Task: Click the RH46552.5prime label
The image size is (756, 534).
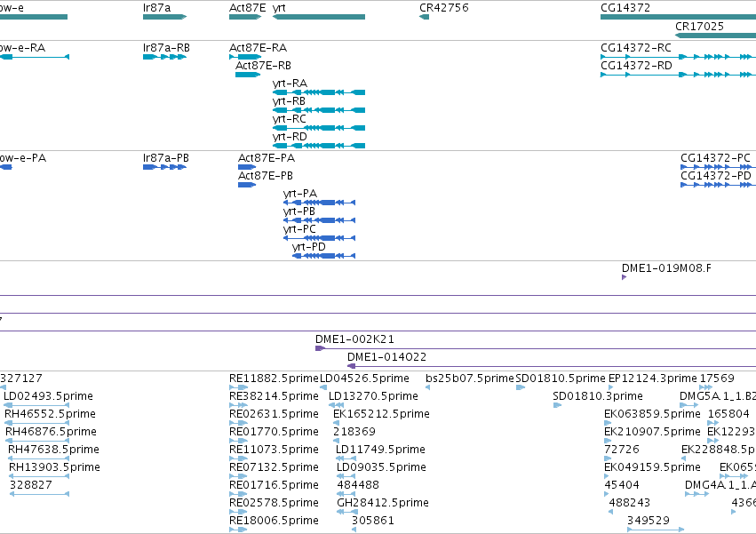Action: click(50, 414)
